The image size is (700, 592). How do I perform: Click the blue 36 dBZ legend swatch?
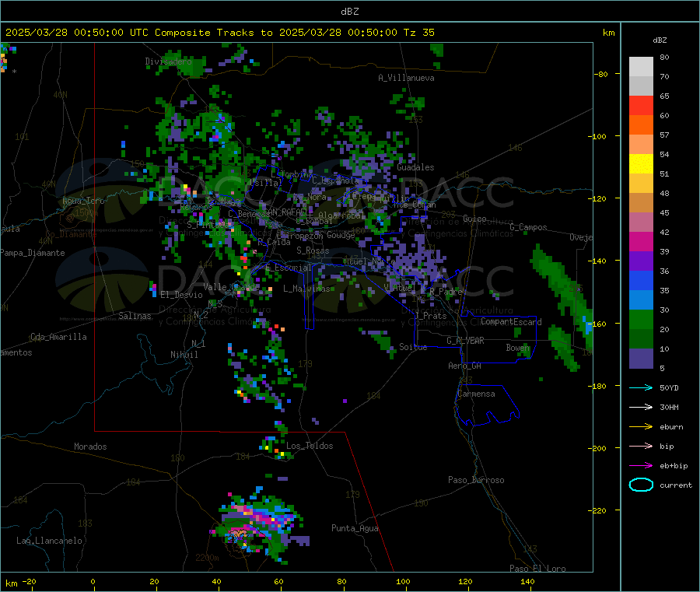click(x=641, y=280)
